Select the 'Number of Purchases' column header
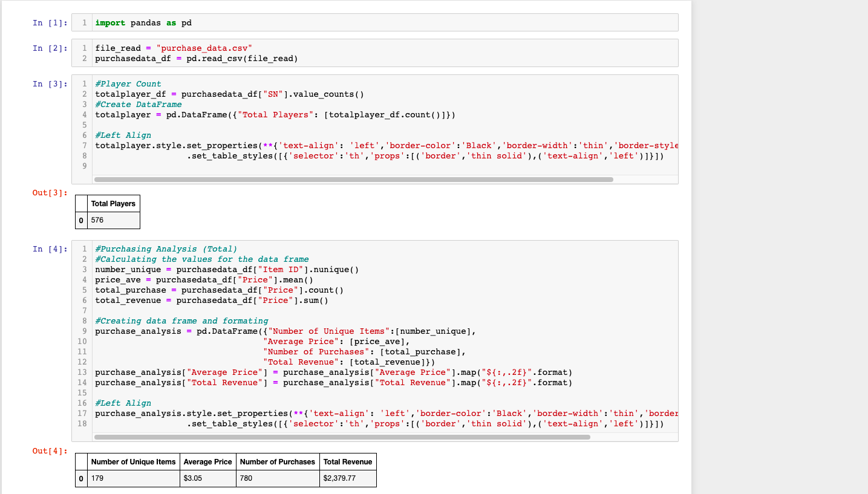868x494 pixels. coord(278,462)
